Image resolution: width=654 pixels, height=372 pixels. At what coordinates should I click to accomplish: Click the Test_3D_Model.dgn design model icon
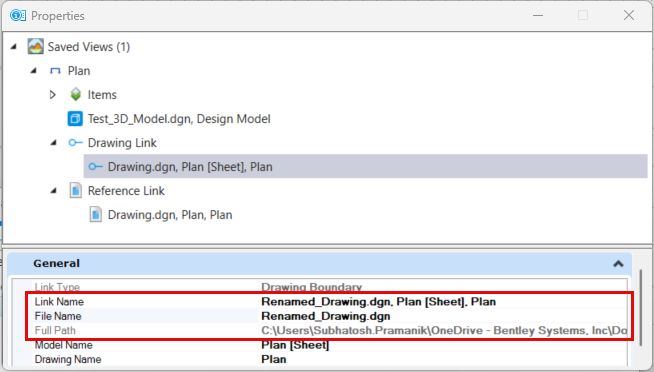75,118
